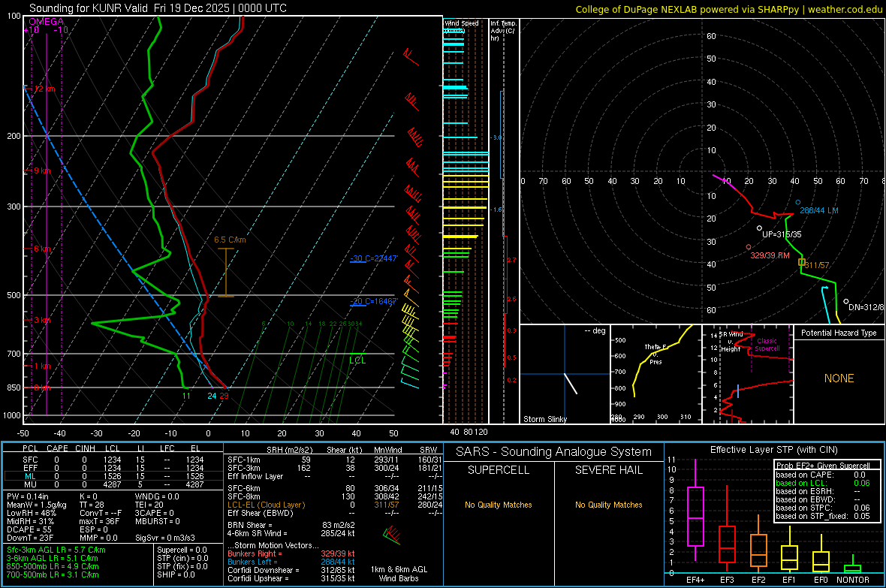Image resolution: width=886 pixels, height=588 pixels.
Task: Click the red Bunkers right-mover circle on hodograph
Action: pyautogui.click(x=749, y=247)
